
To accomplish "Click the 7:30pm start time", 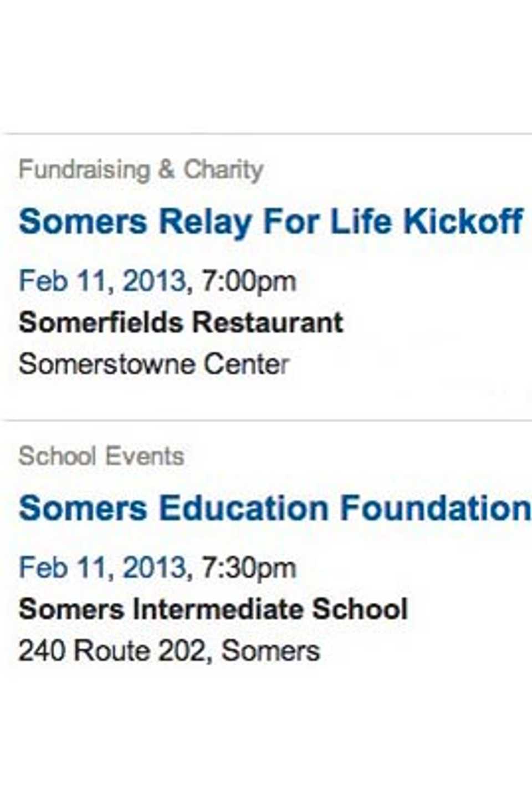I will click(248, 568).
